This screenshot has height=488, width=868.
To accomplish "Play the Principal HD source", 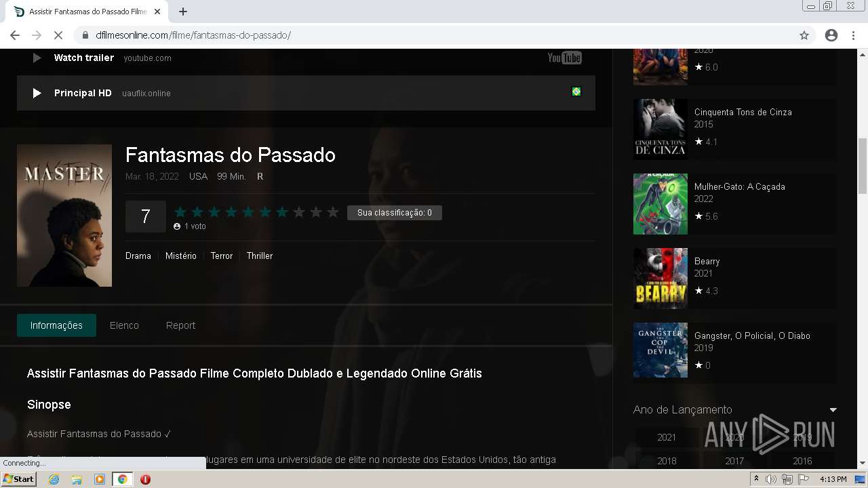I will click(x=306, y=93).
